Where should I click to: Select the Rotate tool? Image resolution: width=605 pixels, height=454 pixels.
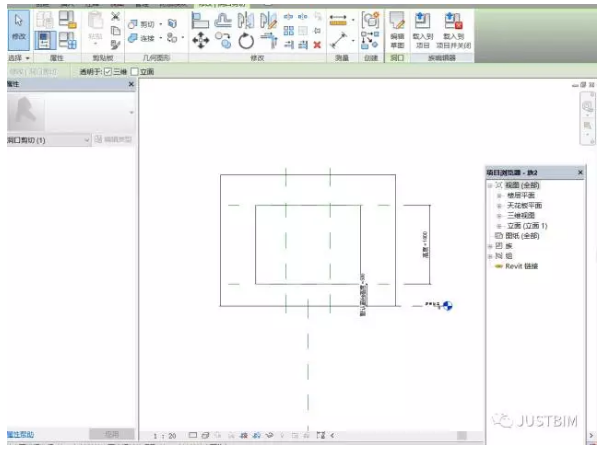(x=246, y=41)
